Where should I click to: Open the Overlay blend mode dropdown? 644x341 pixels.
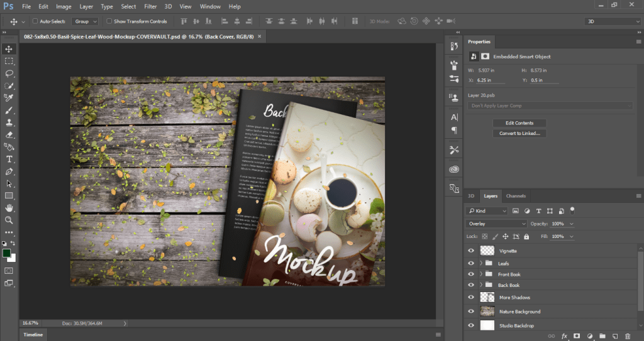pyautogui.click(x=497, y=224)
